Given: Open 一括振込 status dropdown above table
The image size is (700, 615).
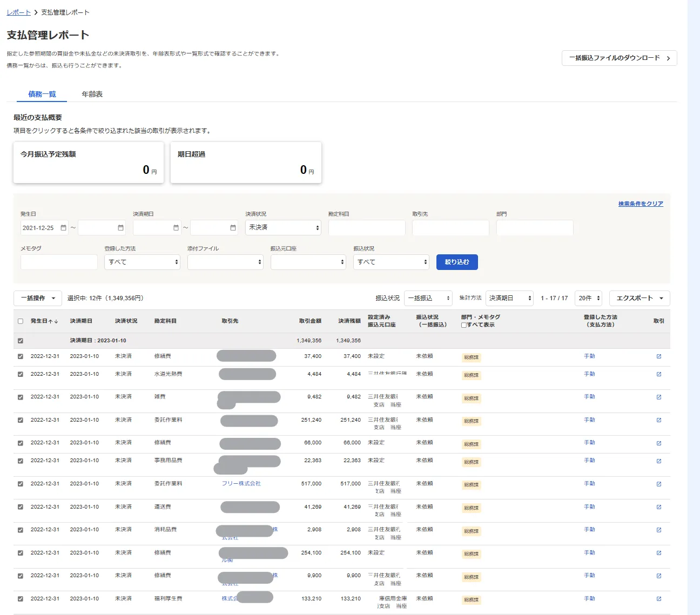Looking at the screenshot, I should coord(428,298).
